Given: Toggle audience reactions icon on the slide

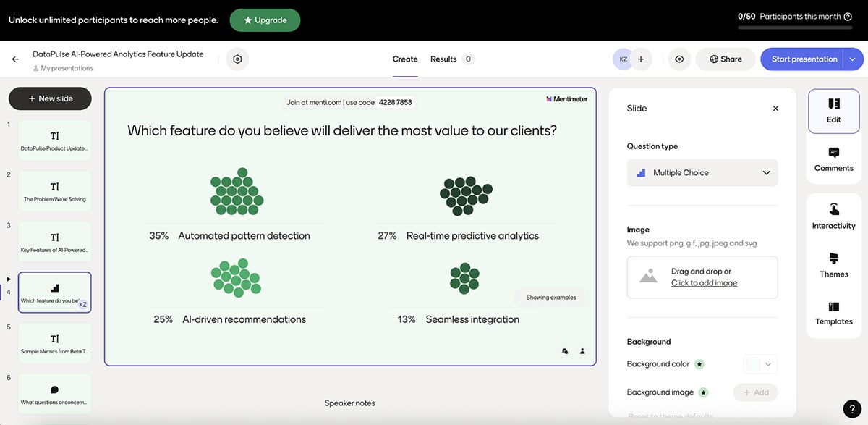Looking at the screenshot, I should coord(566,351).
